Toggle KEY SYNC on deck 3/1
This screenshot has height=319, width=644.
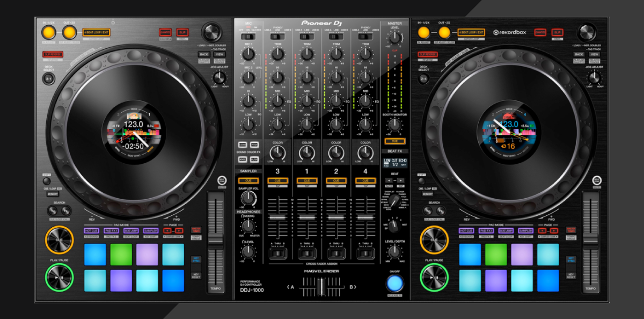point(196,259)
